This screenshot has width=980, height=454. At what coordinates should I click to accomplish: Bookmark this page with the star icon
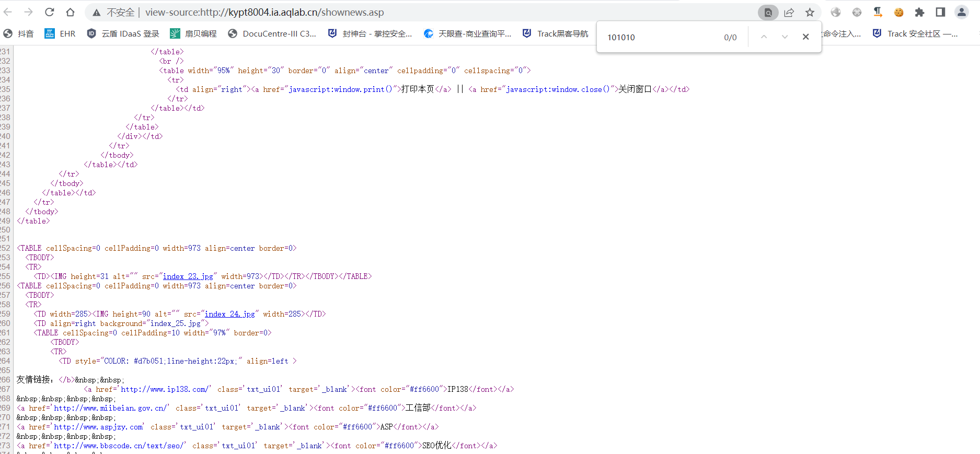pos(810,13)
